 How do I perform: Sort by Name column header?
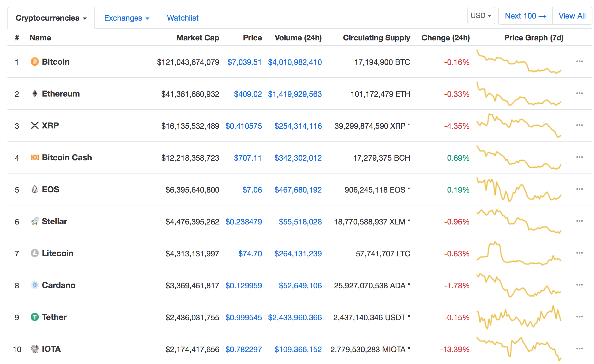(40, 38)
